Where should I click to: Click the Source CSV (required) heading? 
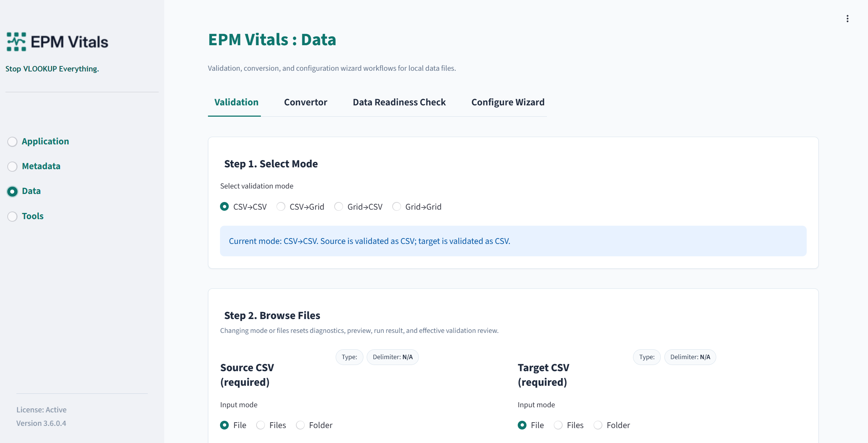(247, 375)
